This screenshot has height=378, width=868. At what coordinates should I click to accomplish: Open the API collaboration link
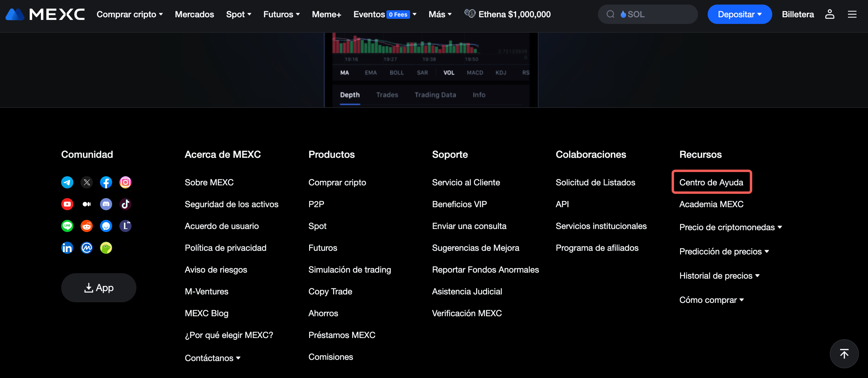click(562, 204)
